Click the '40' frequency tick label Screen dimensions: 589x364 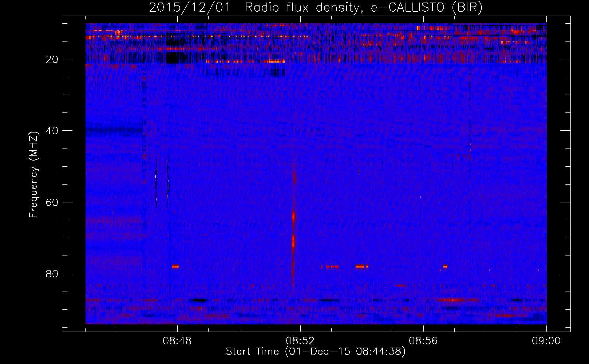pos(52,131)
